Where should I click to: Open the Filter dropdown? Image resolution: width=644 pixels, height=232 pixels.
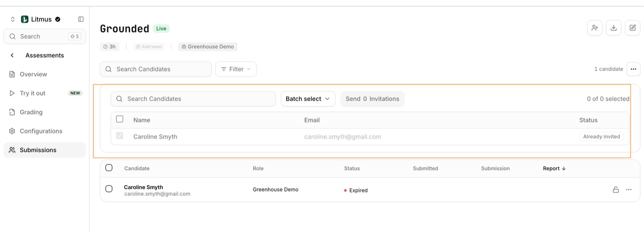coord(236,69)
